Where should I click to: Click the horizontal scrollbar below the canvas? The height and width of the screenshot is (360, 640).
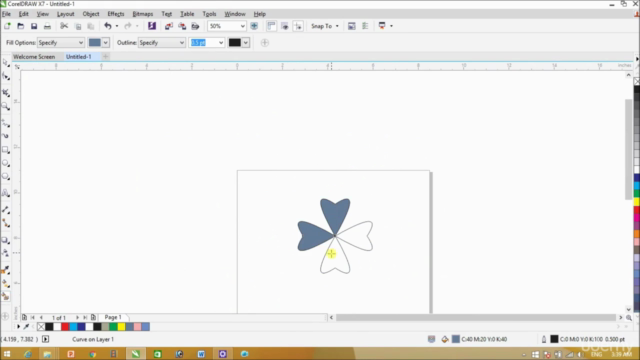(x=476, y=318)
